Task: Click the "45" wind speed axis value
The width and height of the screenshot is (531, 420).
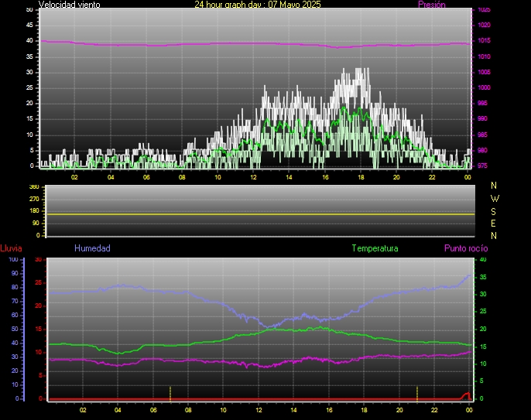Action: [29, 25]
